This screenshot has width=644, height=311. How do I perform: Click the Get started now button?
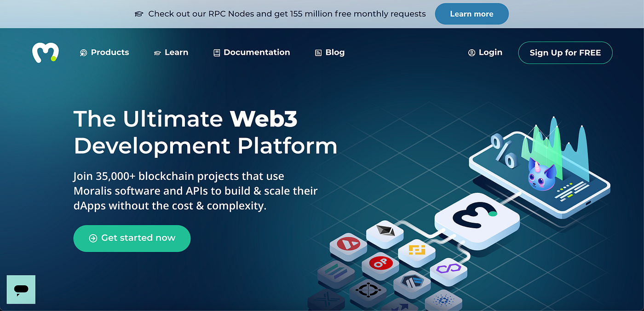132,238
